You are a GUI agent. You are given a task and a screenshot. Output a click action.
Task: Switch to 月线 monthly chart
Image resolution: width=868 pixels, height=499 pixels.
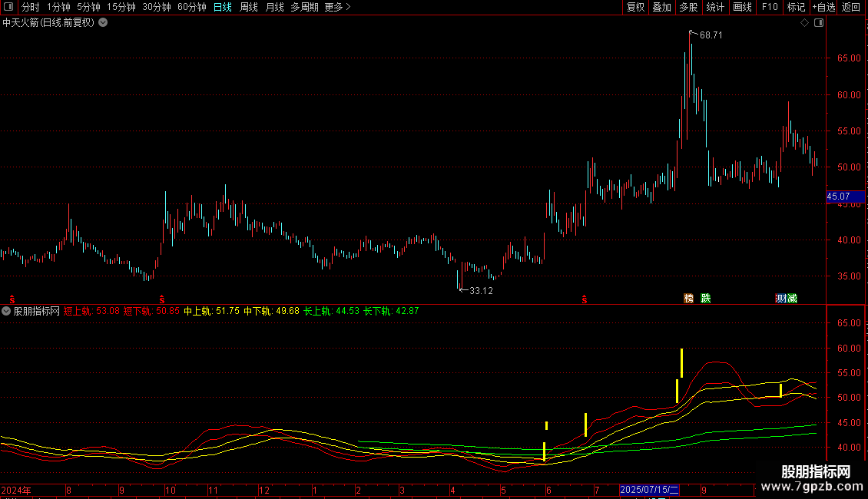coord(274,7)
